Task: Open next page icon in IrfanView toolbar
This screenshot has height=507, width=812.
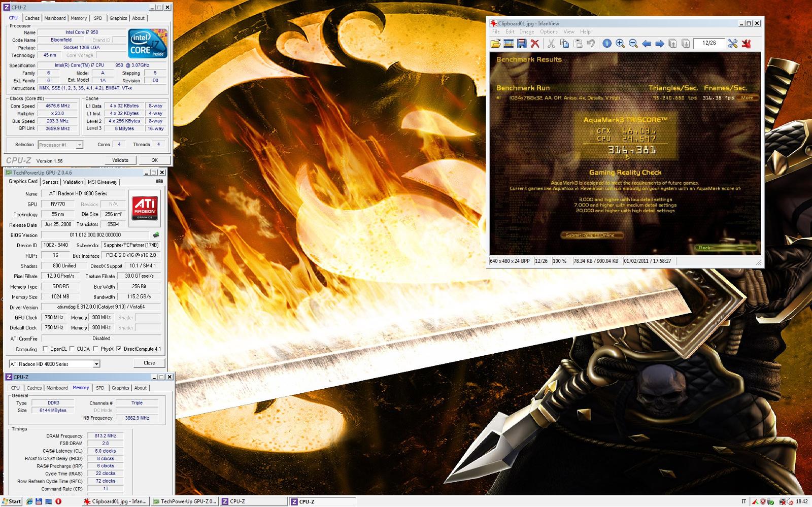Action: (x=686, y=44)
